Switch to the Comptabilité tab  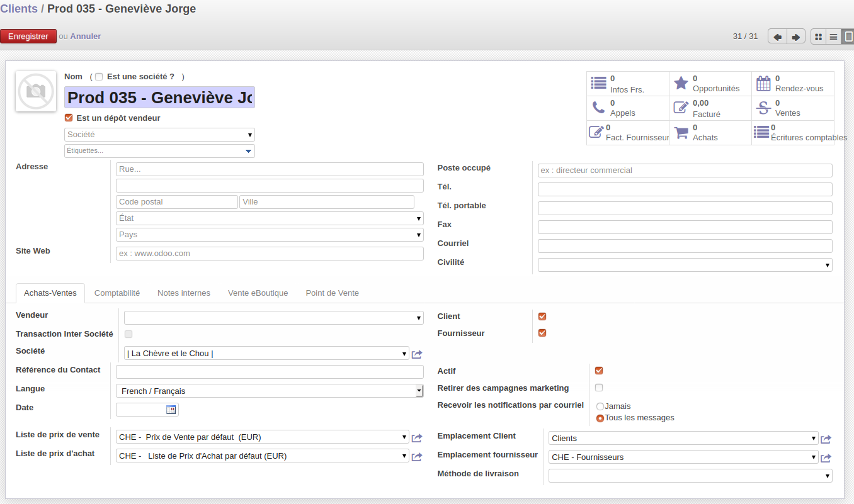(x=117, y=293)
